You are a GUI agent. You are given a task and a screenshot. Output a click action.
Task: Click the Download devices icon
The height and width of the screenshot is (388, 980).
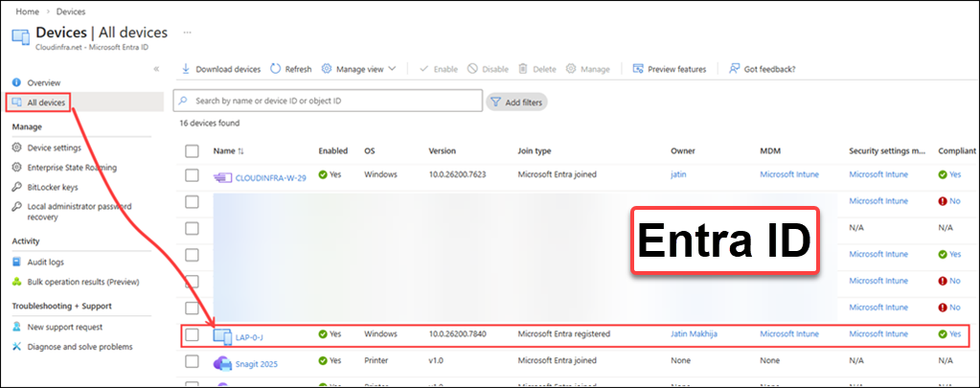[x=186, y=69]
